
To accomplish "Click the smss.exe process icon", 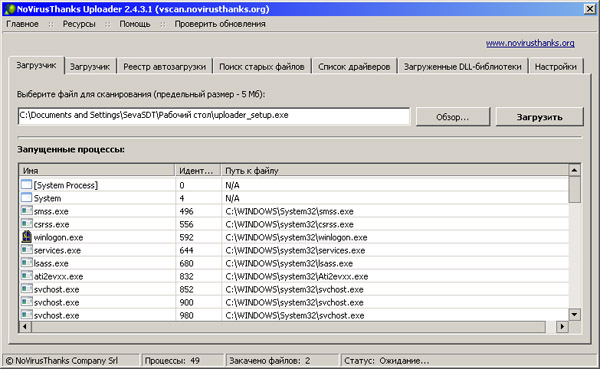I will click(26, 211).
